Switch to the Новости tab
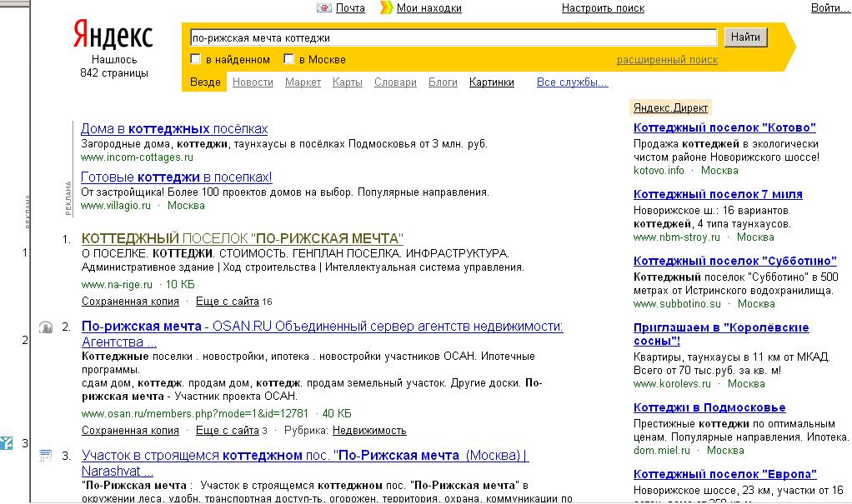Image resolution: width=852 pixels, height=504 pixels. point(253,82)
